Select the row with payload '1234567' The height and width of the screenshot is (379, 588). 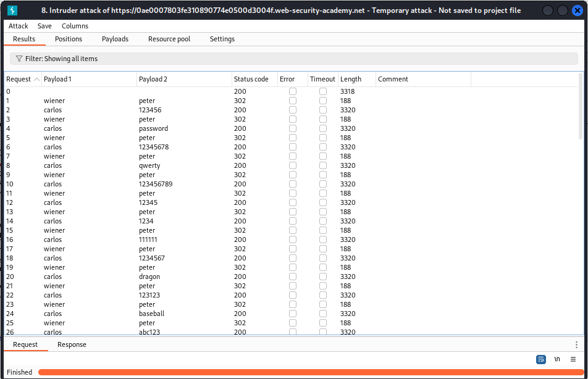tap(291, 258)
